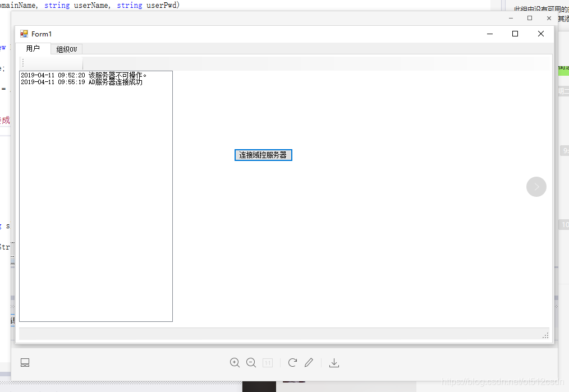
Task: Click the 连接域控服务器 button
Action: (263, 155)
